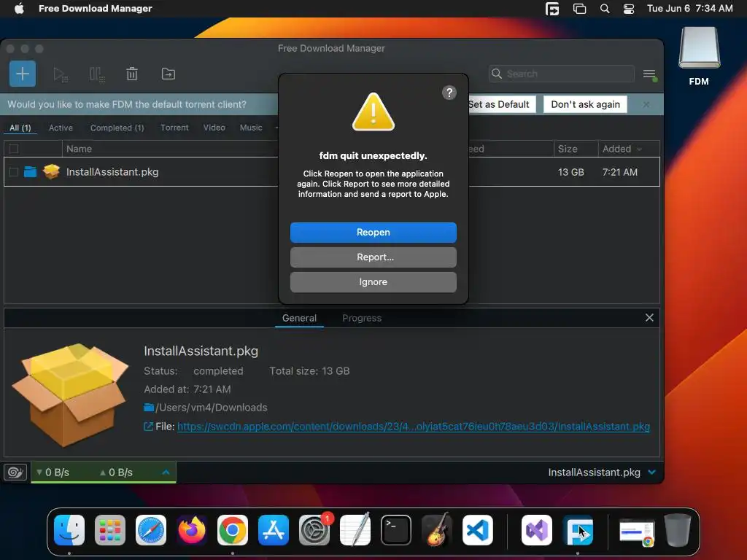Open Visual Studio Code from the Dock

tap(477, 530)
